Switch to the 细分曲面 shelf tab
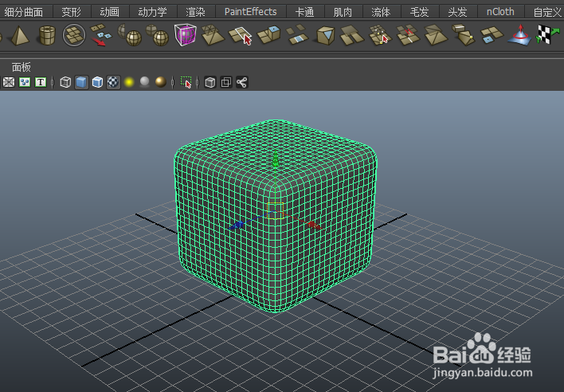Viewport: 564px width, 392px height. pyautogui.click(x=24, y=12)
